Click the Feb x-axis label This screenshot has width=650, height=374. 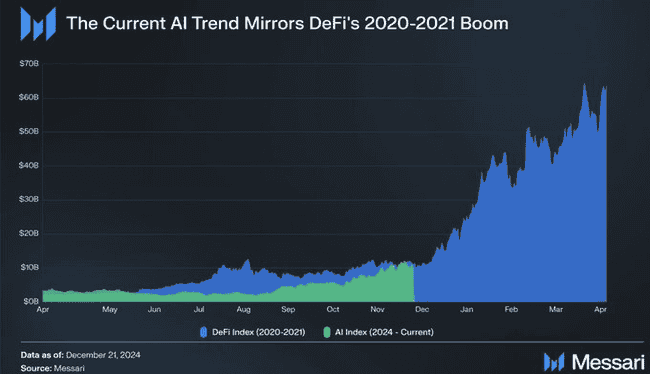(511, 310)
